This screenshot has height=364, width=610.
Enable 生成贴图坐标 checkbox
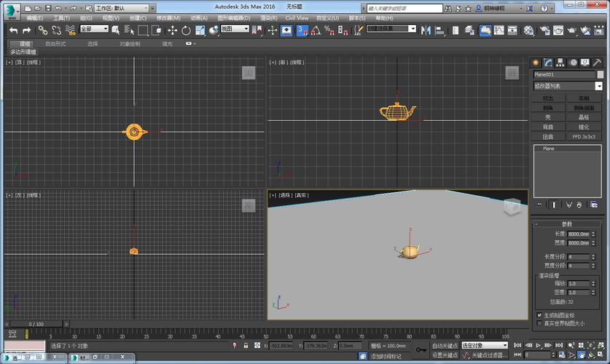(539, 315)
